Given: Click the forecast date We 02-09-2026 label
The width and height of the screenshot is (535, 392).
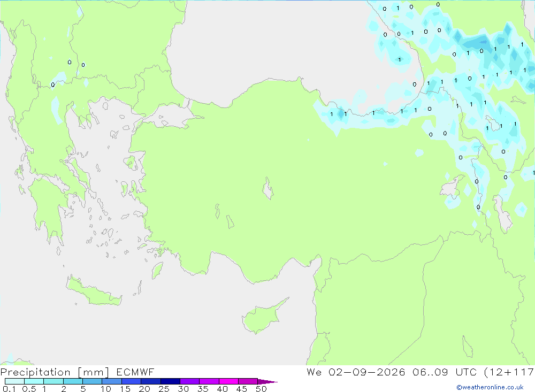Looking at the screenshot, I should [356, 372].
